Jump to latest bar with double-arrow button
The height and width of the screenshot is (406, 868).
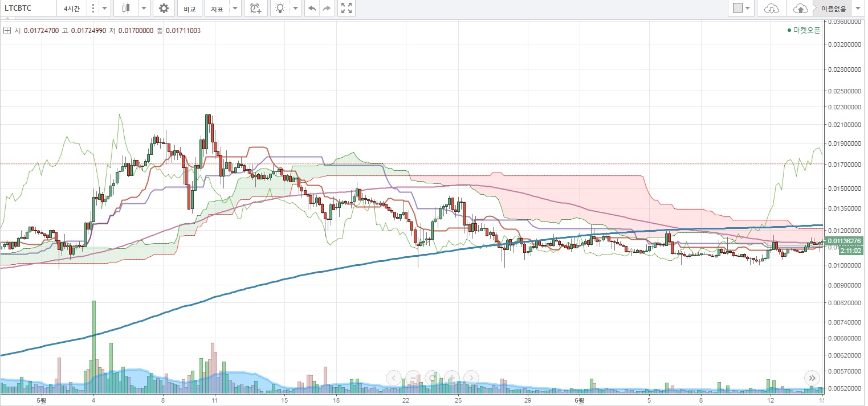812,377
